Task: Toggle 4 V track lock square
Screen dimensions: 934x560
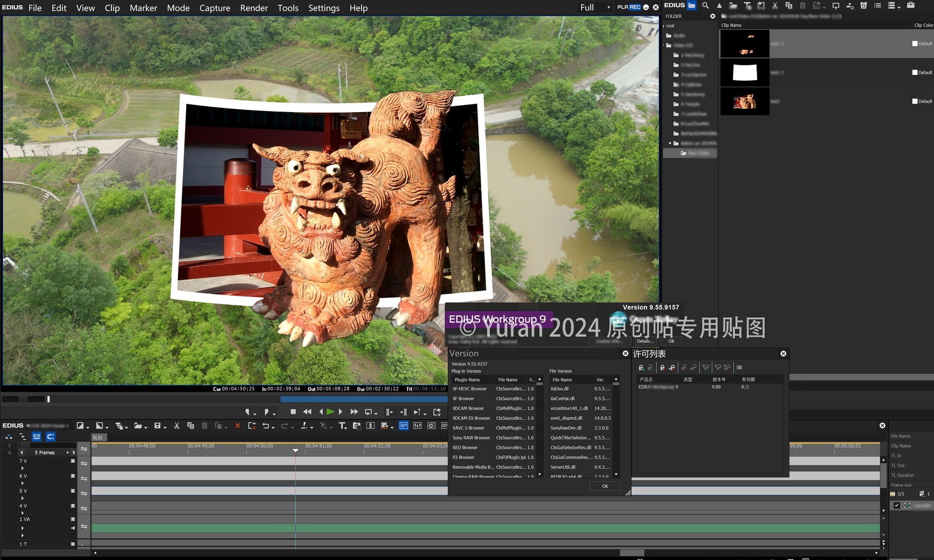Action: 73,506
